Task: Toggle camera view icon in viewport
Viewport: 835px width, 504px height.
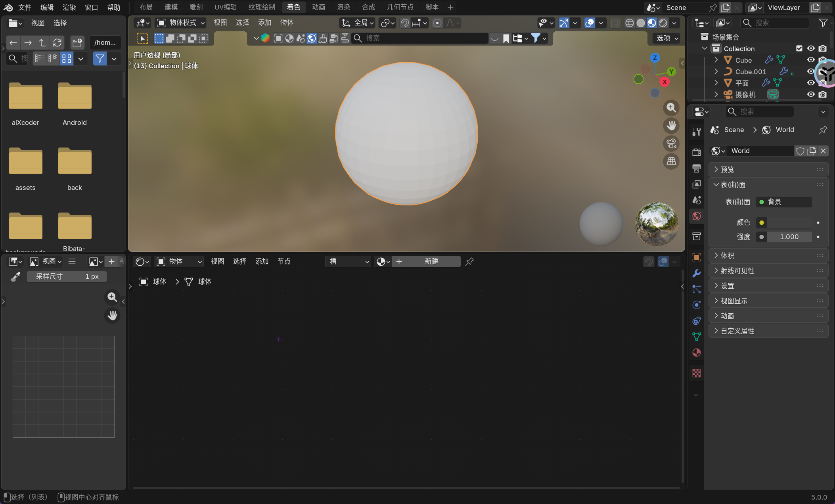Action: (x=671, y=144)
